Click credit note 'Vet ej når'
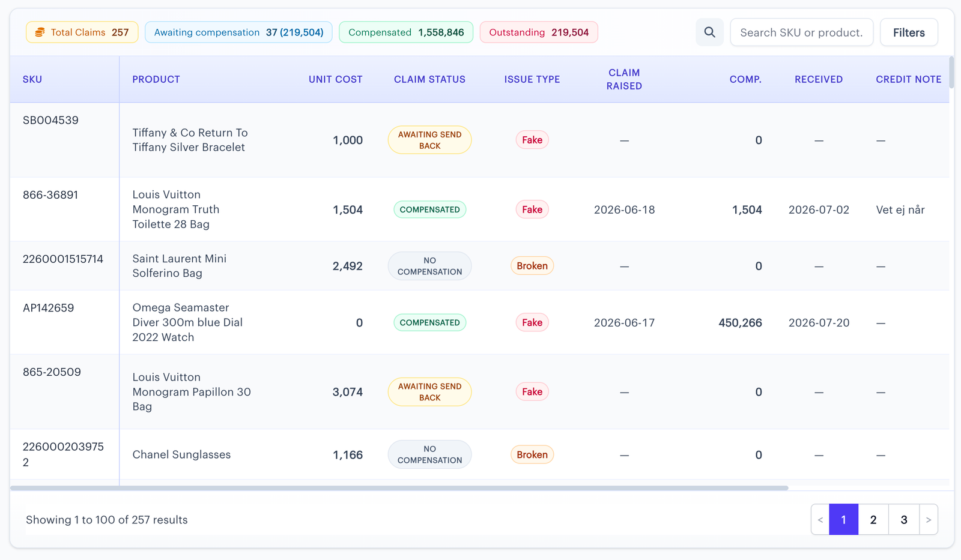Image resolution: width=961 pixels, height=560 pixels. pyautogui.click(x=900, y=210)
